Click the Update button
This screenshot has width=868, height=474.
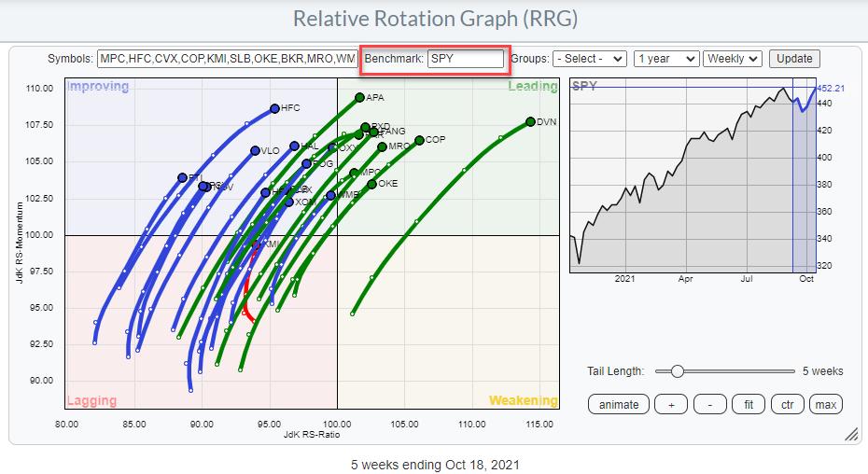coord(794,58)
